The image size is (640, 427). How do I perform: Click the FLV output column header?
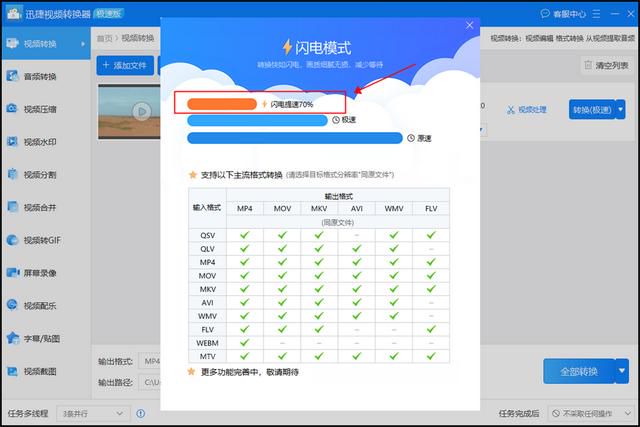(431, 209)
